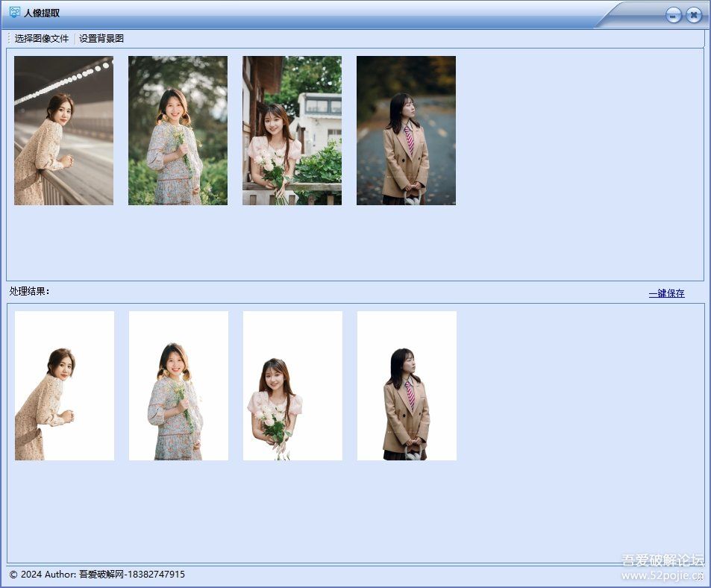Click the author copyright text in footer
Screen dimensions: 711x588
click(x=97, y=575)
